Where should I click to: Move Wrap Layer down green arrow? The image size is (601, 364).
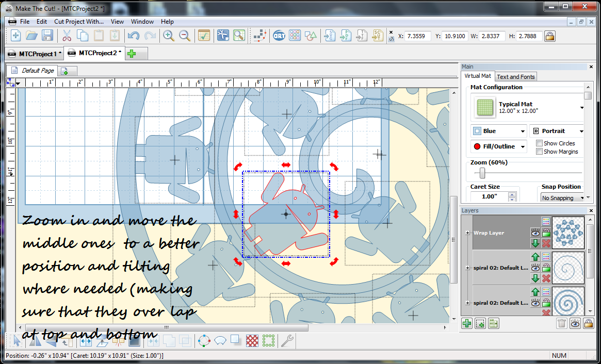tap(535, 243)
